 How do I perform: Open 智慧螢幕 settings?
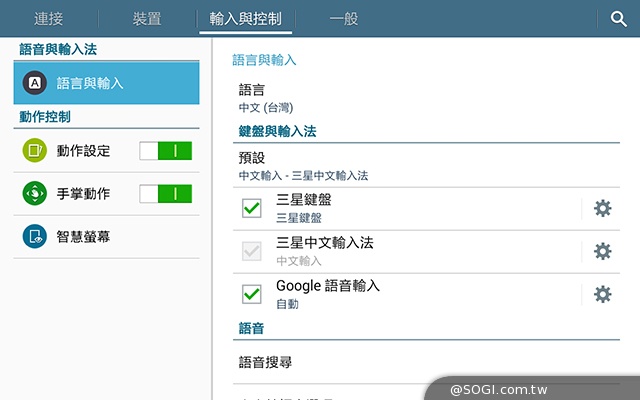(x=107, y=237)
